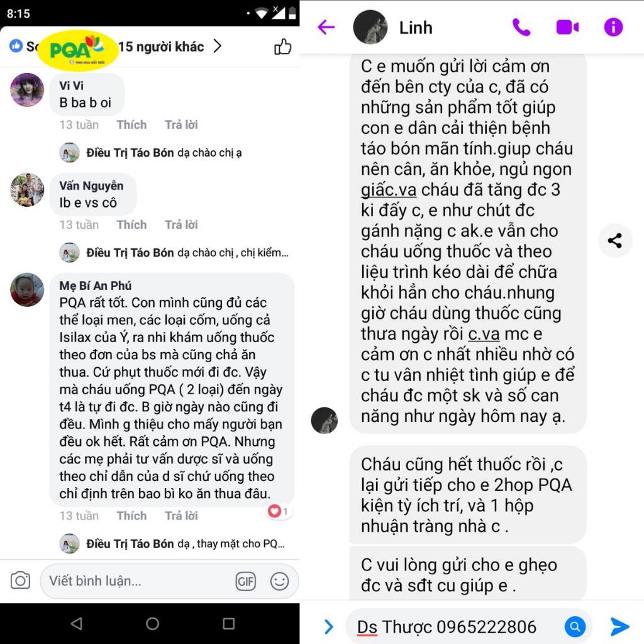
Task: Open Vấn Nguyễn's profile picture
Action: pyautogui.click(x=27, y=190)
